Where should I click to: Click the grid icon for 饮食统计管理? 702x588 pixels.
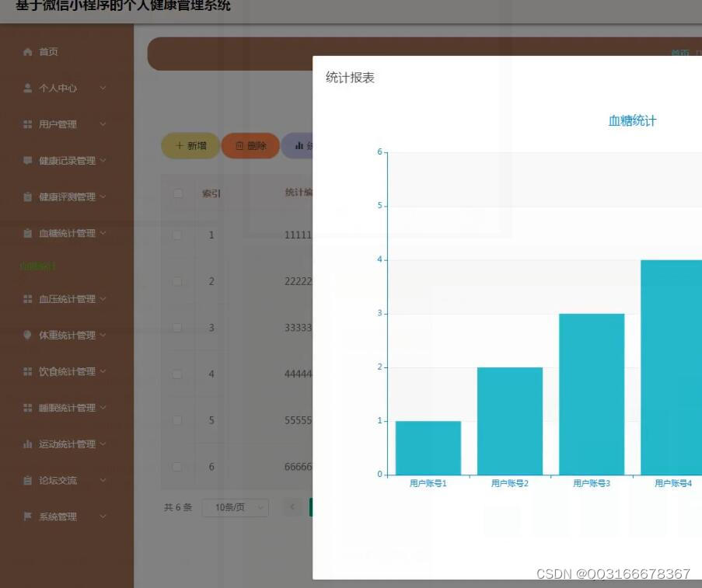[28, 371]
